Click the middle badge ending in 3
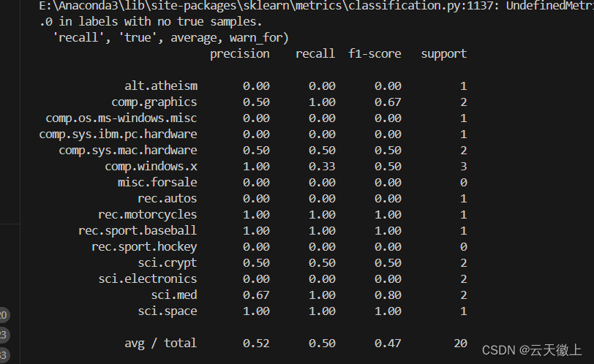 (x=4, y=335)
